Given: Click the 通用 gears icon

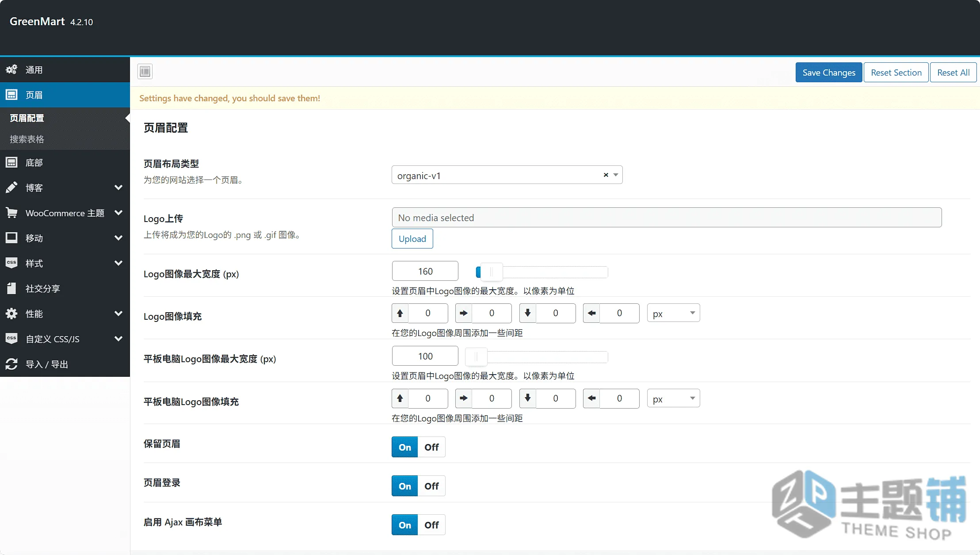Looking at the screenshot, I should [11, 69].
